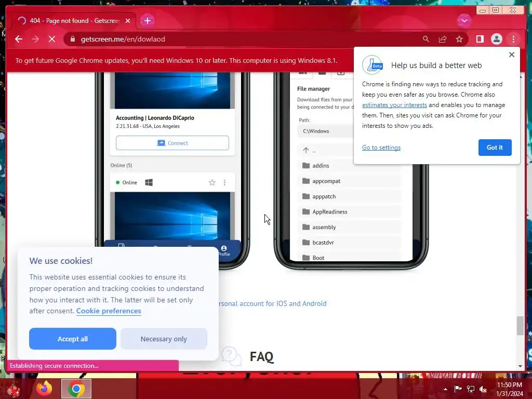The height and width of the screenshot is (399, 532).
Task: Click the address bar URL getscreen.me/en/dowlaod
Action: [123, 39]
